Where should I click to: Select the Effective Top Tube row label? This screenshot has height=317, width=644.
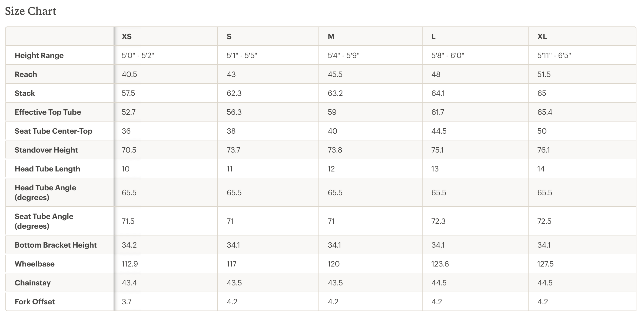click(x=48, y=112)
